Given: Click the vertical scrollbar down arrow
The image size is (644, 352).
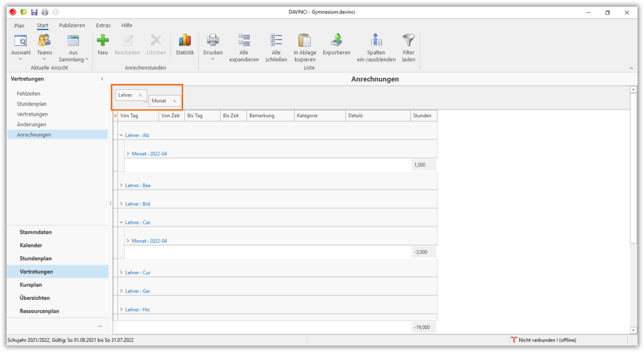Looking at the screenshot, I should (x=633, y=330).
